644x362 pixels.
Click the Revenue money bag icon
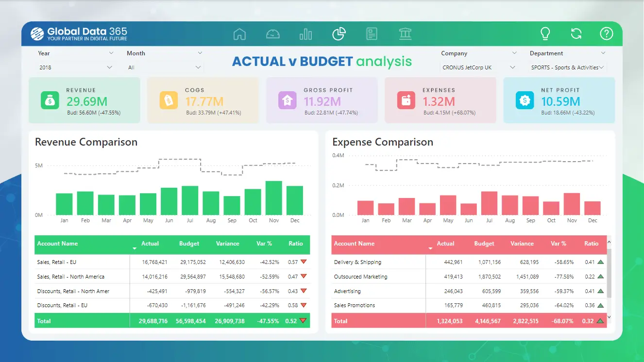pos(49,100)
